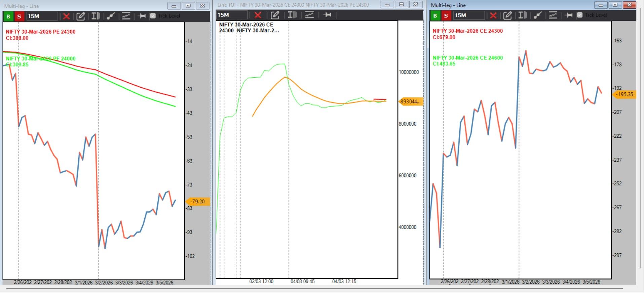
Task: Click the chart indicators icon in middle Line TOI toolbar
Action: [x=309, y=15]
